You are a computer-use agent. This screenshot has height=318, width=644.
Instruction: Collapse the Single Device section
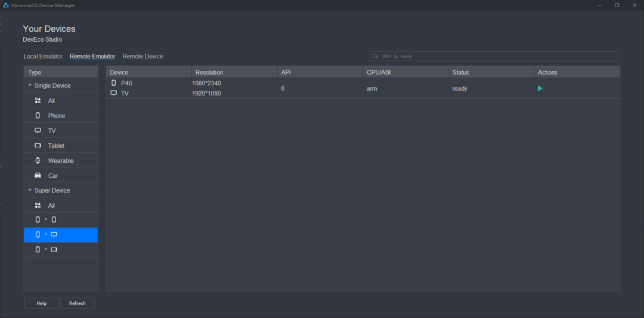pos(30,85)
